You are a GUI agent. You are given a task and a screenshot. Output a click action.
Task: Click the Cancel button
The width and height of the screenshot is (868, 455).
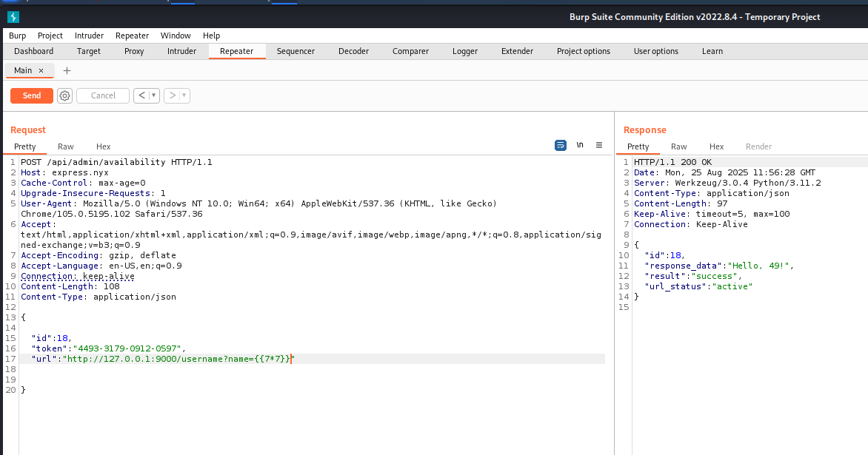click(x=103, y=95)
